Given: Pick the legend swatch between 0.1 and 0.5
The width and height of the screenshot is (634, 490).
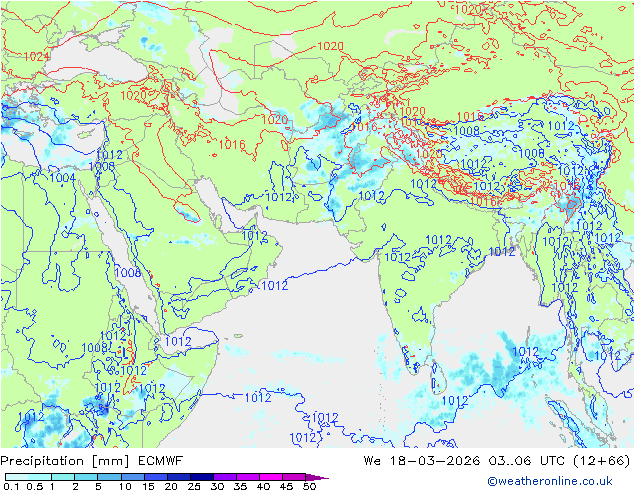Looking at the screenshot, I should point(17,477).
